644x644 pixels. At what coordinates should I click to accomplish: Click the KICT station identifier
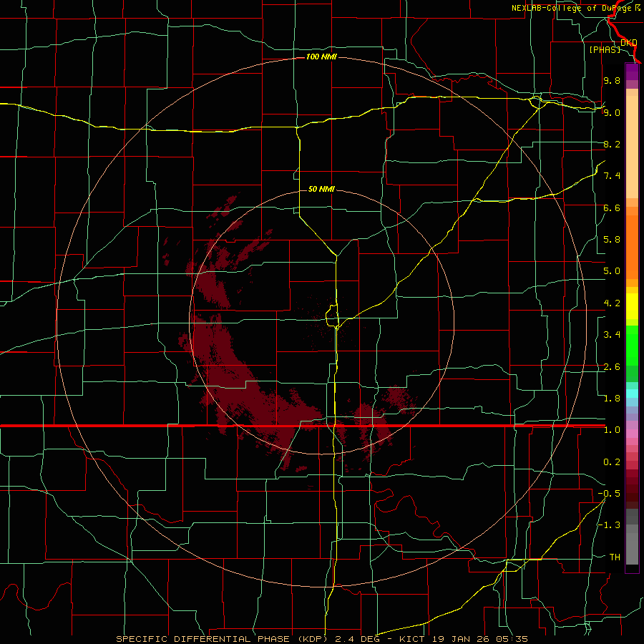pyautogui.click(x=412, y=639)
